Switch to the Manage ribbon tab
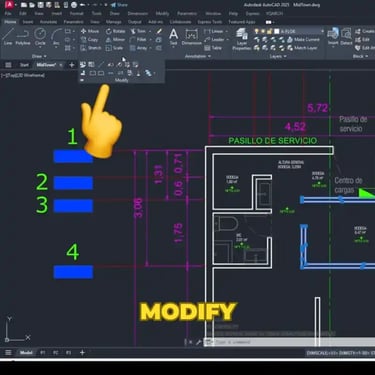The image size is (375, 375). click(x=113, y=22)
